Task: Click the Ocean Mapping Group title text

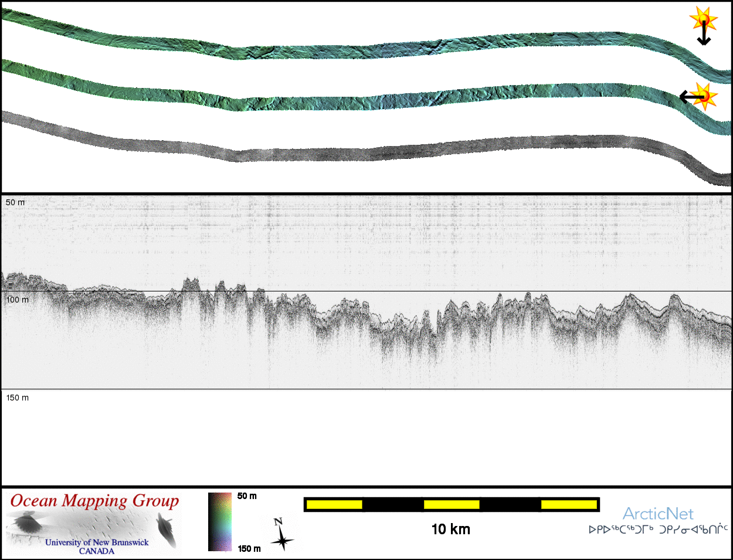Action: 94,501
